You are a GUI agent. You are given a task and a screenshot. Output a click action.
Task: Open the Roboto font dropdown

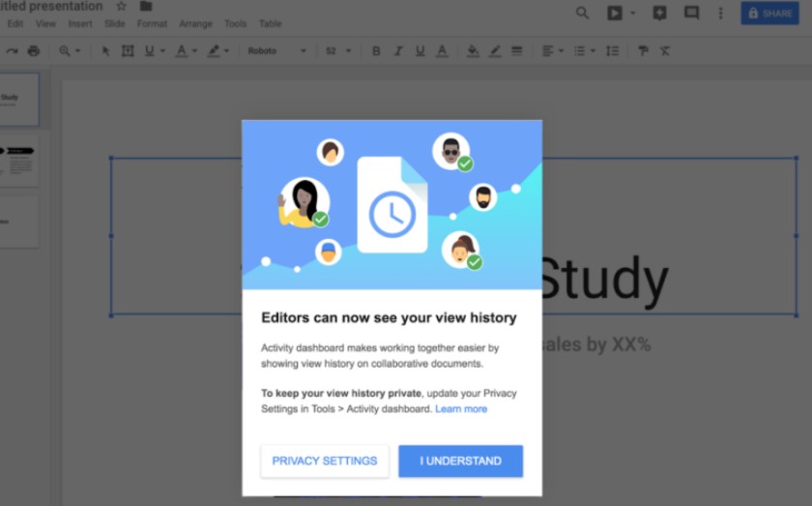[x=276, y=51]
